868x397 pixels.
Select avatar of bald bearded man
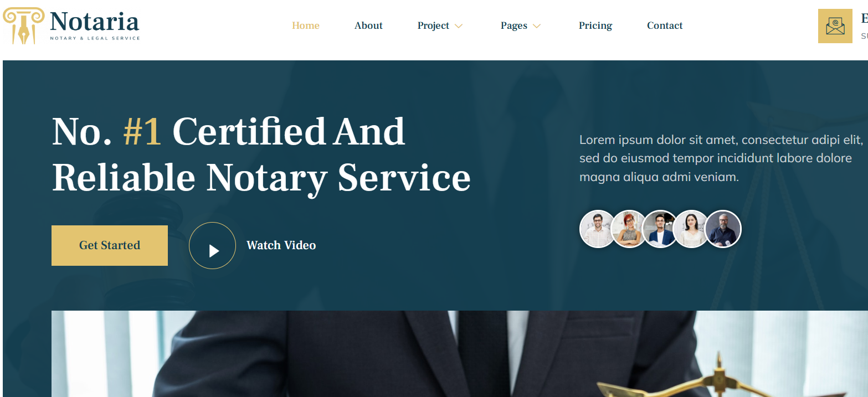[723, 229]
